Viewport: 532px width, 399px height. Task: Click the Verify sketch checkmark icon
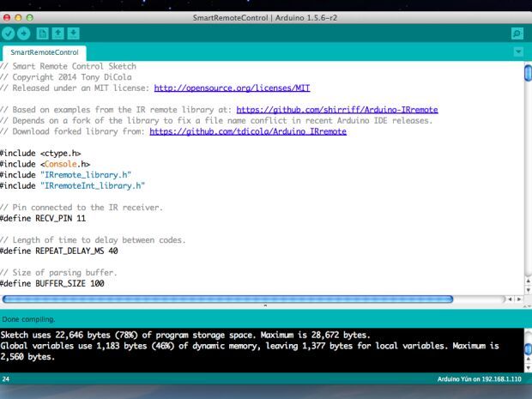point(8,33)
